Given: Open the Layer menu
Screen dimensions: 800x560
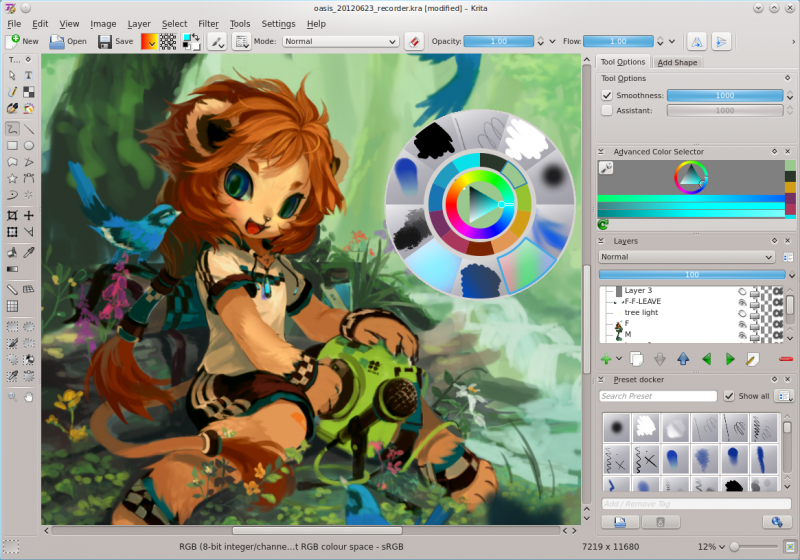Looking at the screenshot, I should [139, 24].
